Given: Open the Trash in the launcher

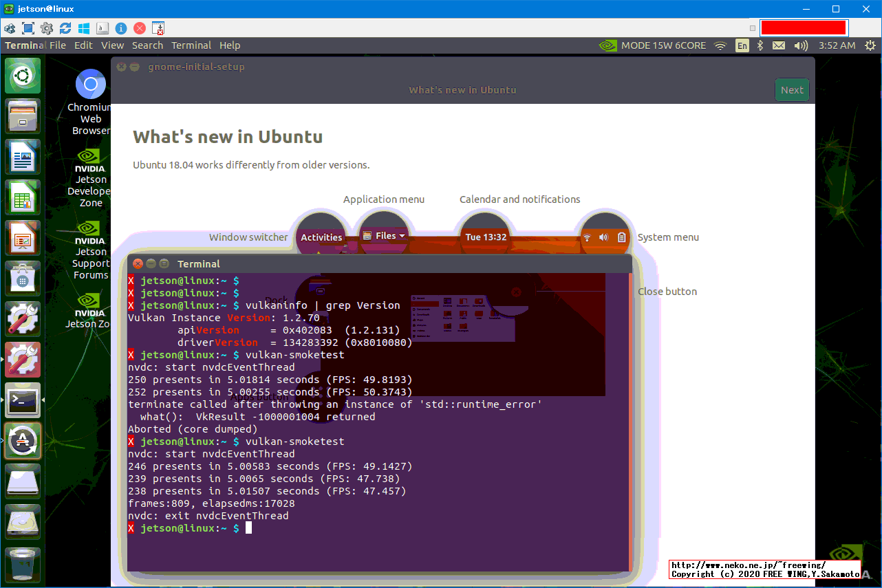Looking at the screenshot, I should coord(23,564).
